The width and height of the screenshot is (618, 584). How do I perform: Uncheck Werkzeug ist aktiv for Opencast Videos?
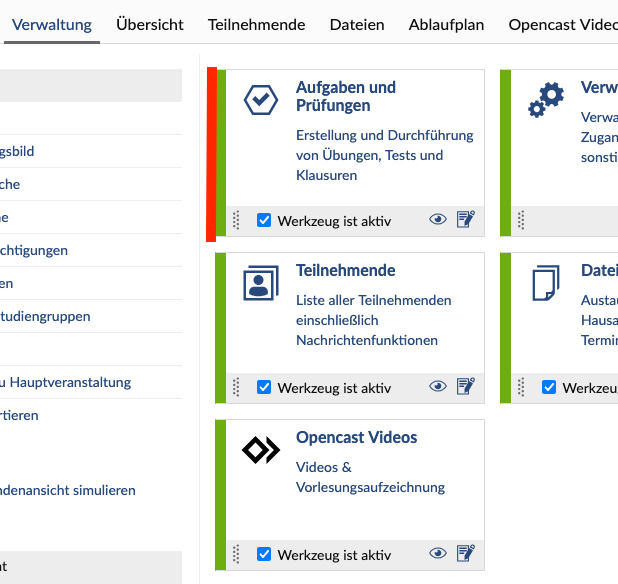[x=264, y=554]
